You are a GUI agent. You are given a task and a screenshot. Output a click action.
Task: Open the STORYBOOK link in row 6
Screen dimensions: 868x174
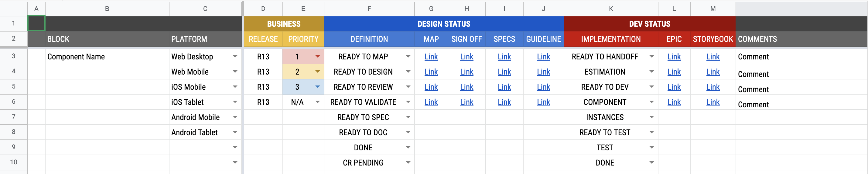click(x=713, y=102)
